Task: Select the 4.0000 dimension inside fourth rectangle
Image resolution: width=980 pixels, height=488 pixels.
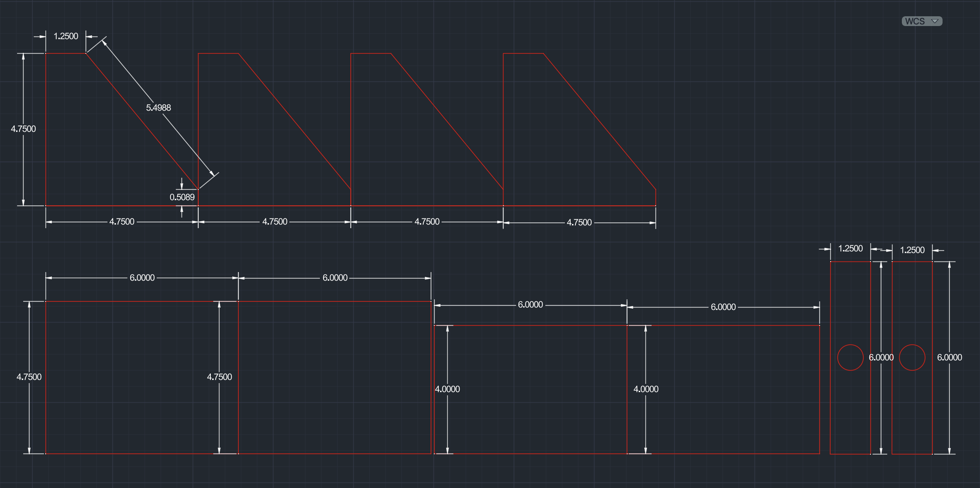Action: point(646,389)
